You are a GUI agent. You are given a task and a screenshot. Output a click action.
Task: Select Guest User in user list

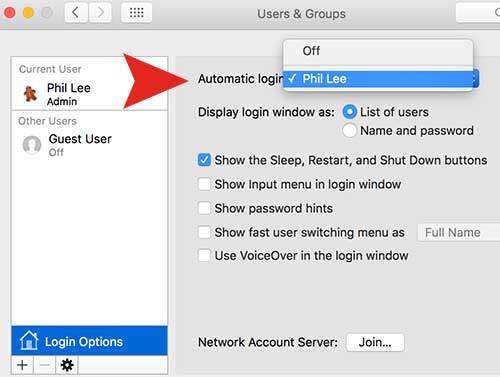click(x=89, y=145)
